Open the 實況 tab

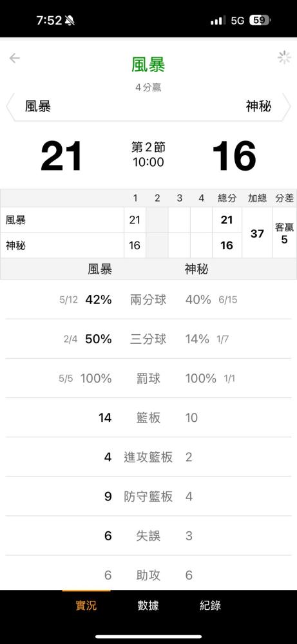[x=86, y=605]
